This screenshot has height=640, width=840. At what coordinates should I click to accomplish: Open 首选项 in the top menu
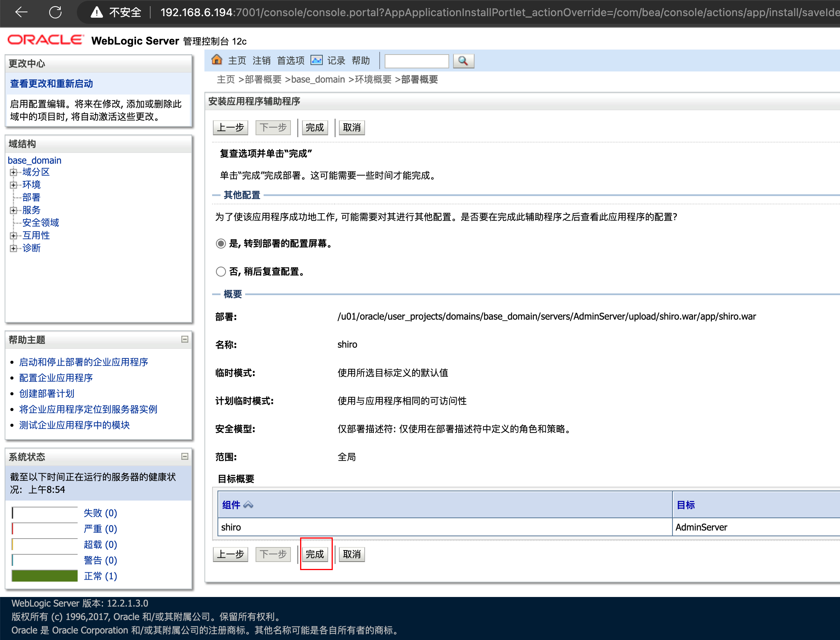291,60
